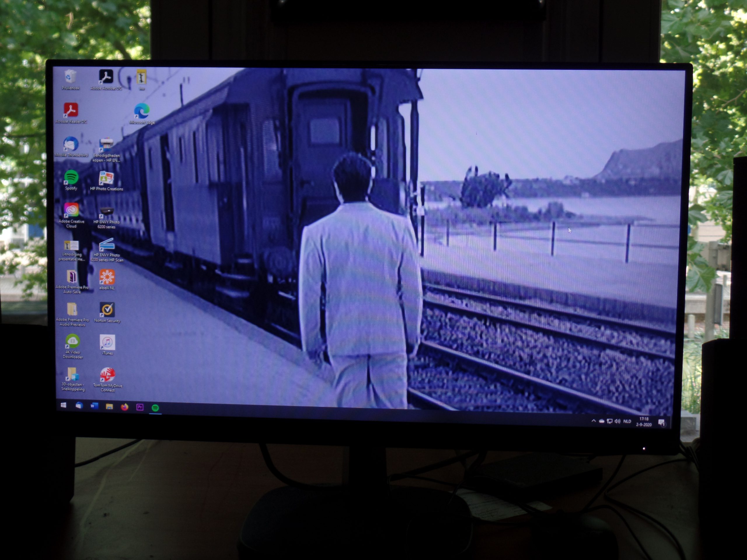
Task: Open the HP ENVY Photo 6200 series-HP Scan shortcut
Action: click(107, 250)
